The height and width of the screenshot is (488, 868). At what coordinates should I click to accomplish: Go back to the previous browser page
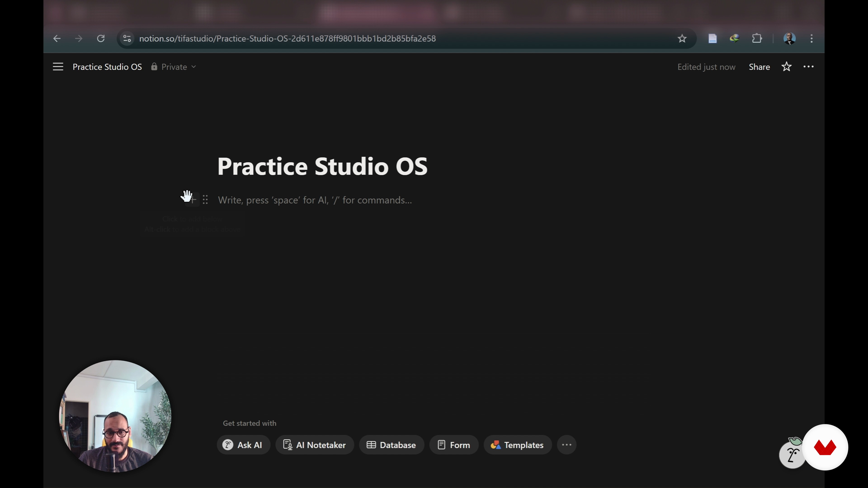point(57,39)
